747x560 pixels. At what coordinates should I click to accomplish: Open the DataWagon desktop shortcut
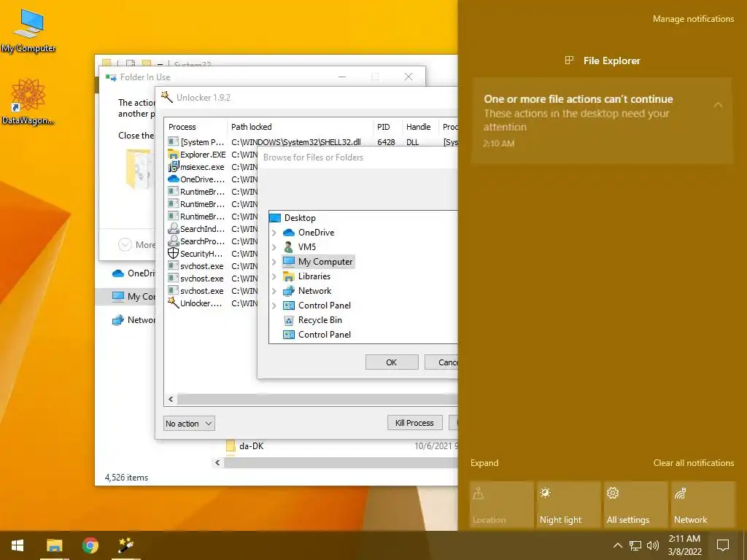pos(28,102)
